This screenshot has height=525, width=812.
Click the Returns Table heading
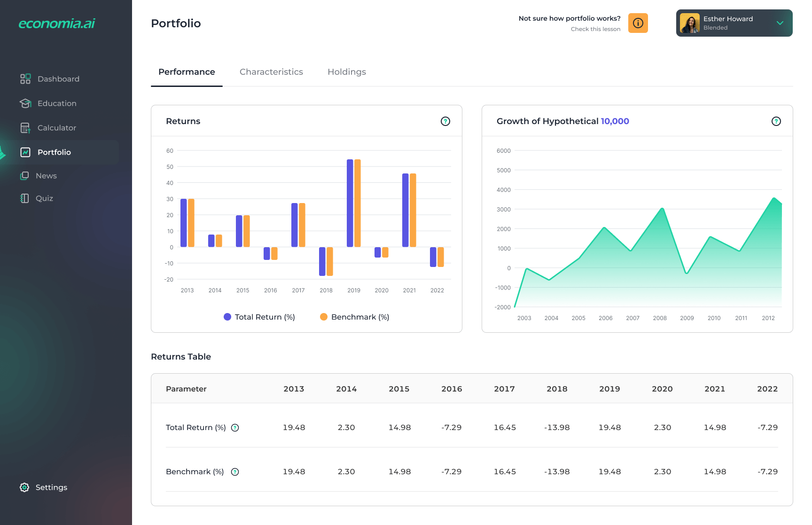coord(181,357)
